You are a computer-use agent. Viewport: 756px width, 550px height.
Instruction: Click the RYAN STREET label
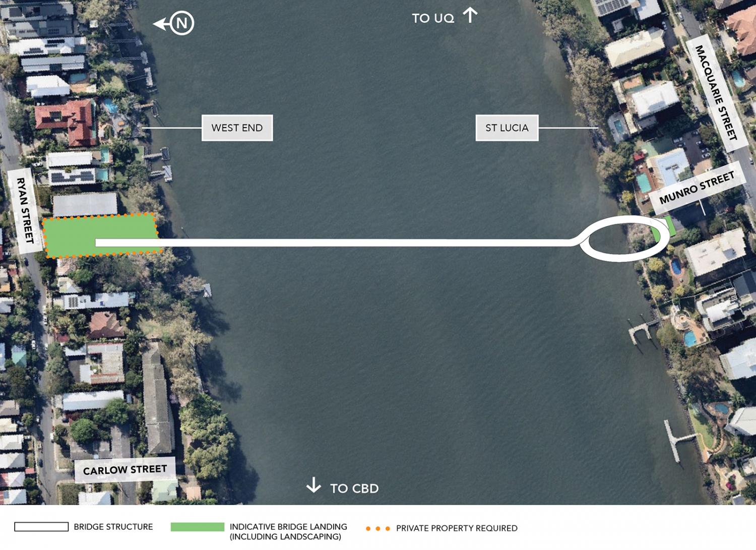tap(25, 210)
